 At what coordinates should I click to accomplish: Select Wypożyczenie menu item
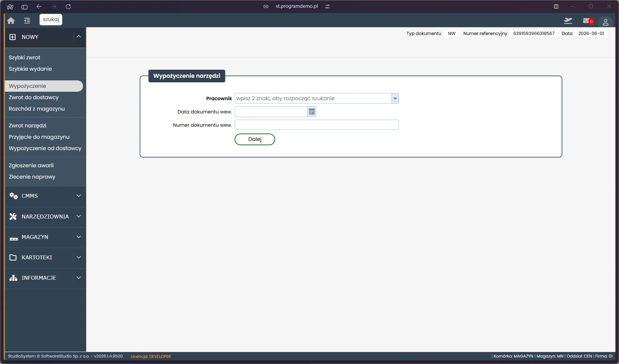[44, 86]
